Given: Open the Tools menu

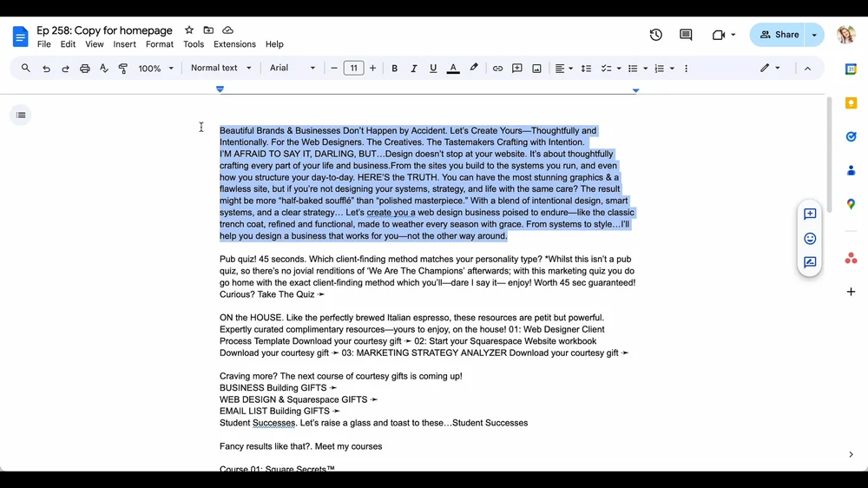Looking at the screenshot, I should pos(194,44).
